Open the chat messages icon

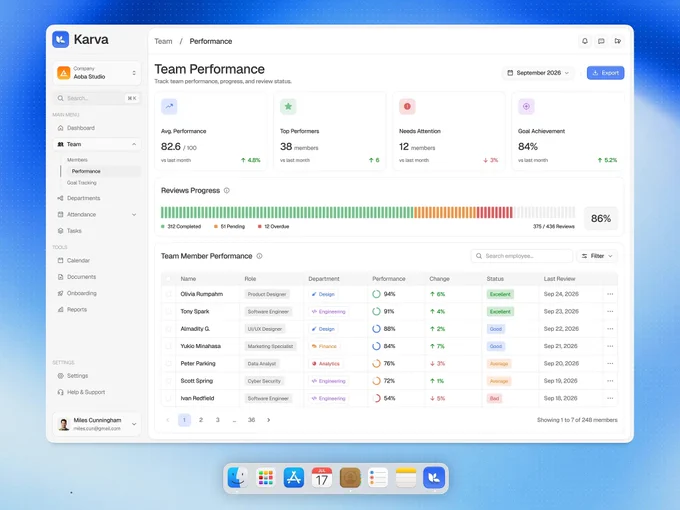(x=601, y=41)
